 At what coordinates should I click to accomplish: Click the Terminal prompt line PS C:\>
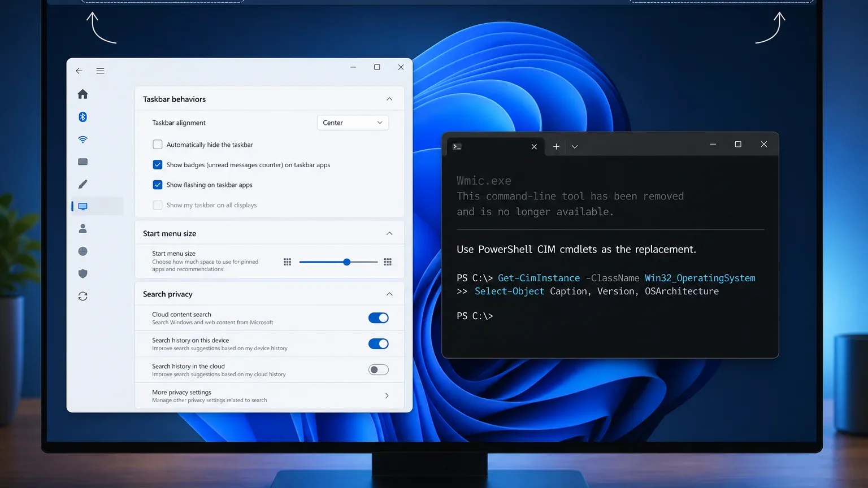(x=475, y=316)
